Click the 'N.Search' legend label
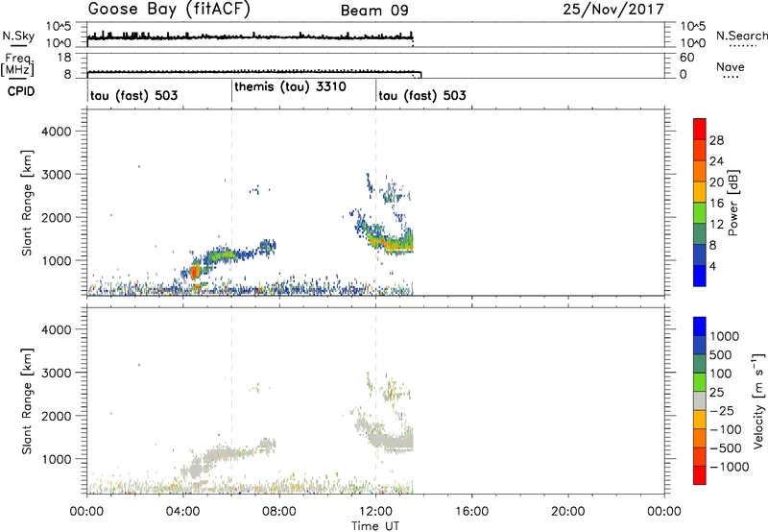The width and height of the screenshot is (768, 532). pyautogui.click(x=741, y=36)
